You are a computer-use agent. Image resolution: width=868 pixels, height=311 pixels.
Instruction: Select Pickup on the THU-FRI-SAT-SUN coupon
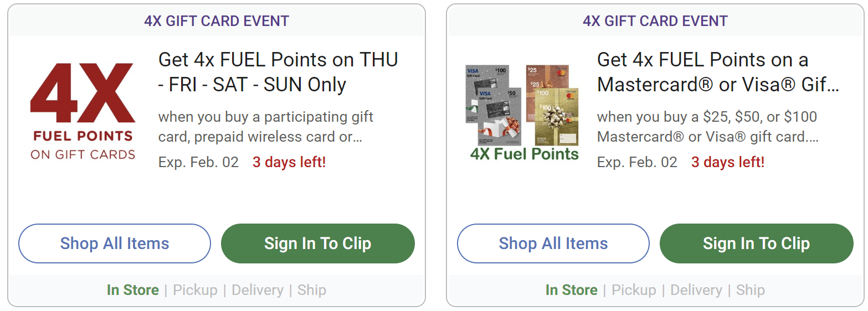(195, 290)
